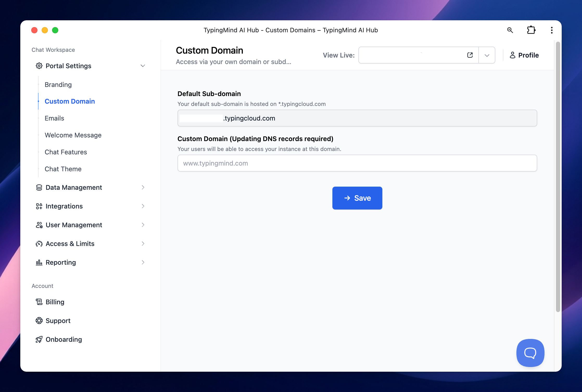Image resolution: width=582 pixels, height=392 pixels.
Task: Click the yellow macOS minimize button
Action: (x=45, y=30)
